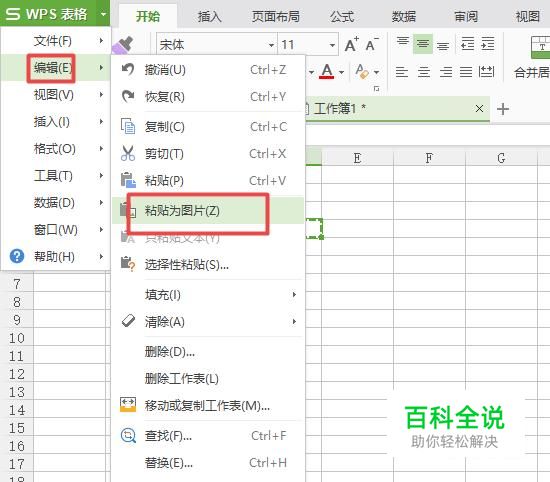Image resolution: width=550 pixels, height=482 pixels.
Task: Align text right in ribbon
Action: coord(446,72)
